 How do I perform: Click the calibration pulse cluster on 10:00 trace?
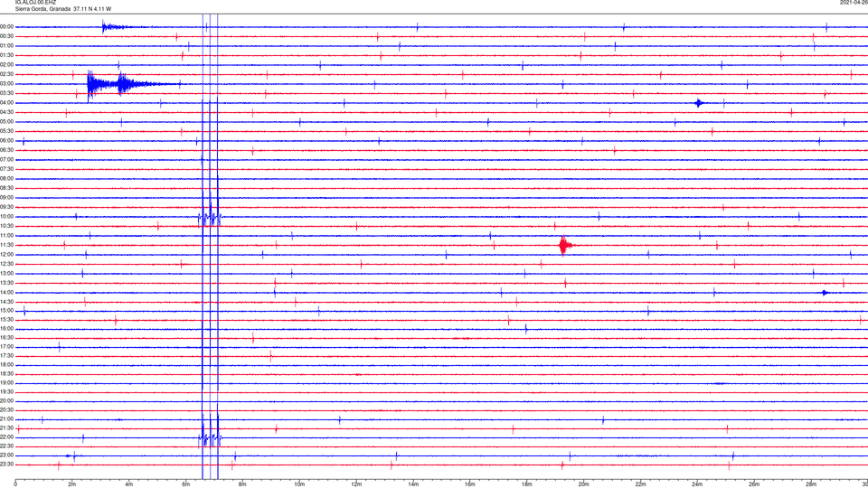click(x=210, y=218)
